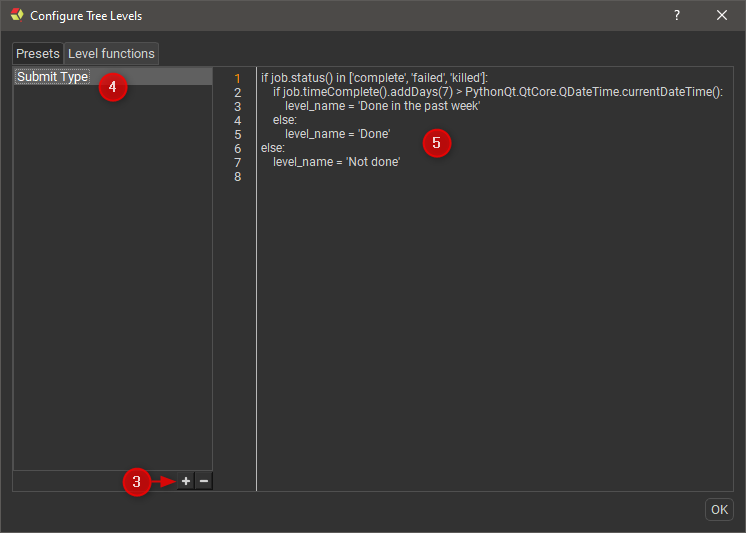The height and width of the screenshot is (533, 746).
Task: Click the remove level function minus button
Action: click(204, 481)
